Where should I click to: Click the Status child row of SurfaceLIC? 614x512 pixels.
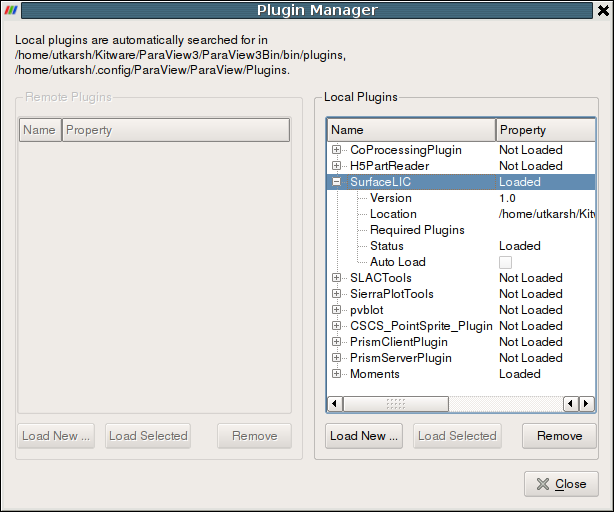click(461, 246)
